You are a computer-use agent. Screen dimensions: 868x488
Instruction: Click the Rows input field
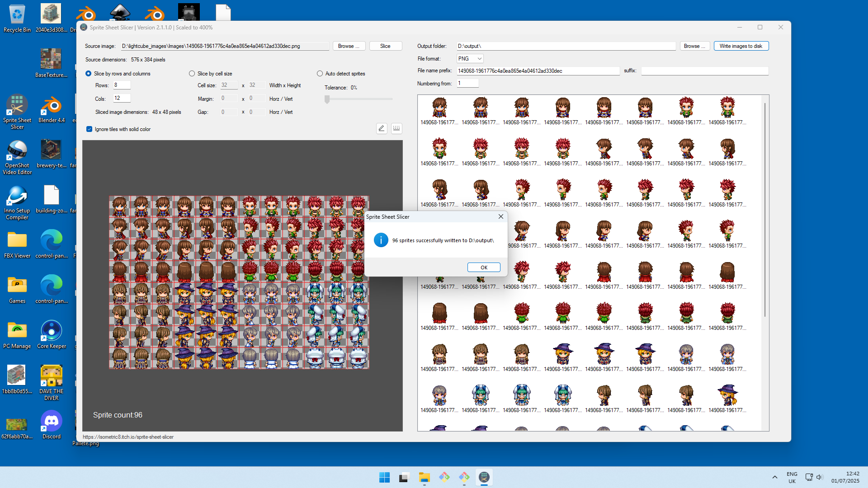pos(122,85)
